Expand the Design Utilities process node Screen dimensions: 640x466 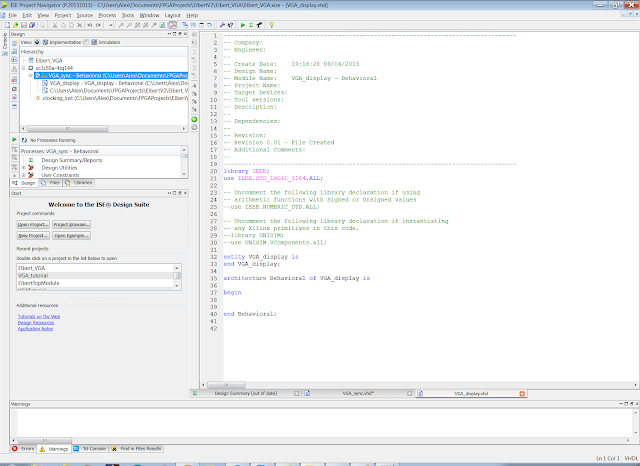[23, 168]
